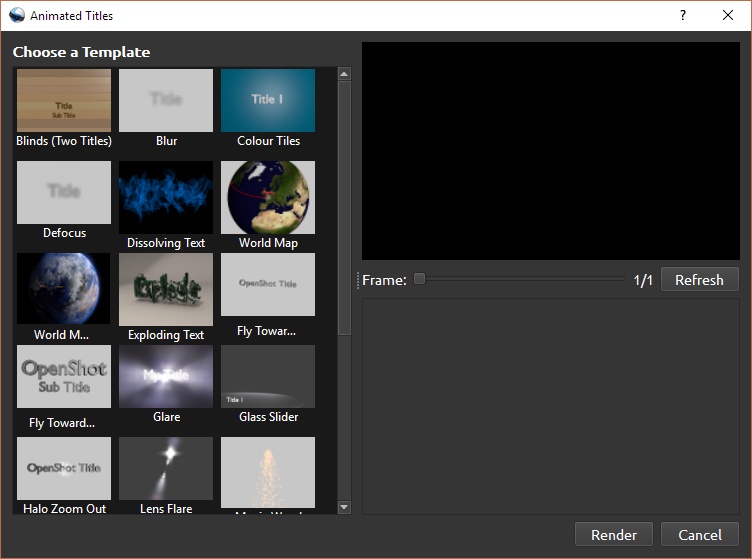Click the 'Halo Zoom Out' label
Image resolution: width=752 pixels, height=559 pixels.
click(64, 509)
